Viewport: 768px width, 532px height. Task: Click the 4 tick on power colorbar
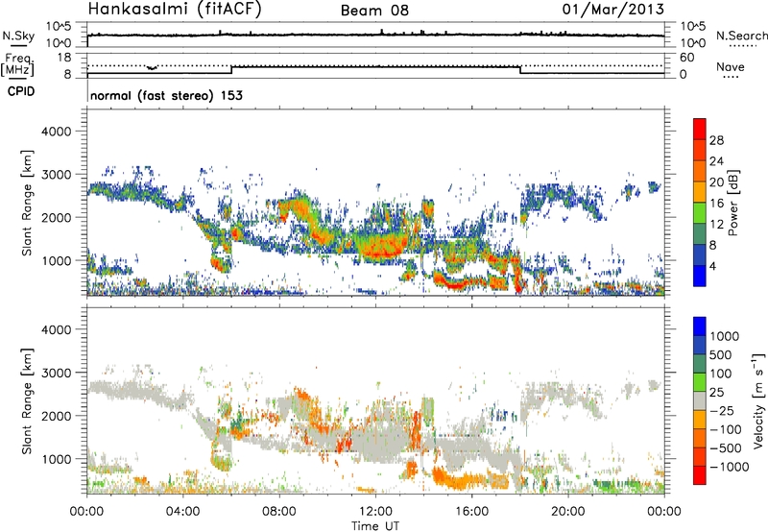pos(712,267)
